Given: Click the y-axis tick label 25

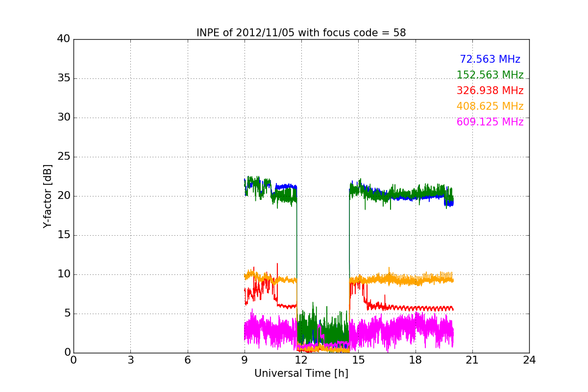Looking at the screenshot, I should (64, 157).
